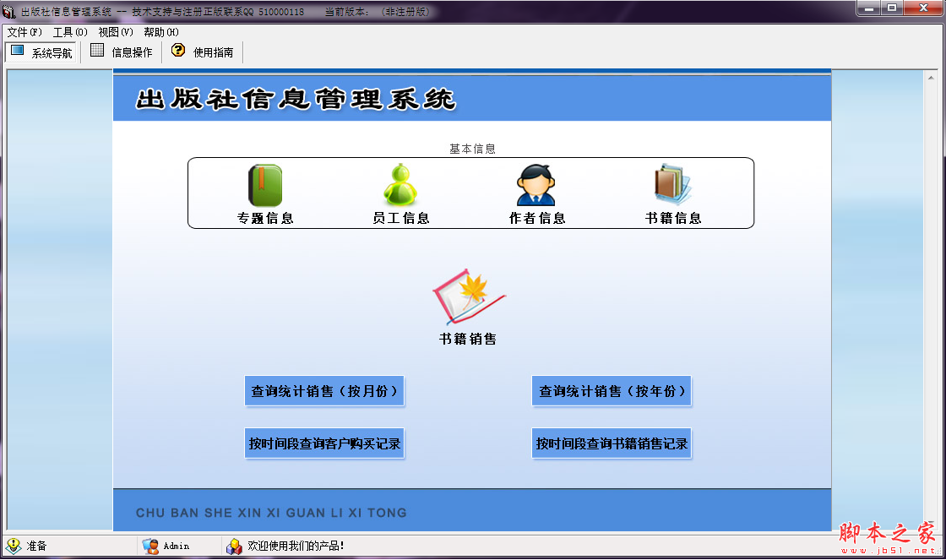
Task: Click the Admin text in status bar
Action: 177,546
